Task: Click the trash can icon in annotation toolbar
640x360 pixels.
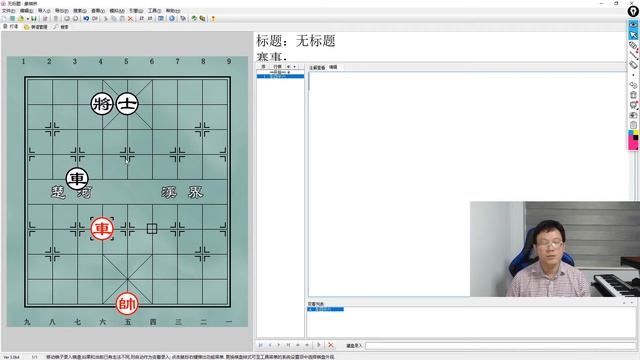Action: (633, 95)
